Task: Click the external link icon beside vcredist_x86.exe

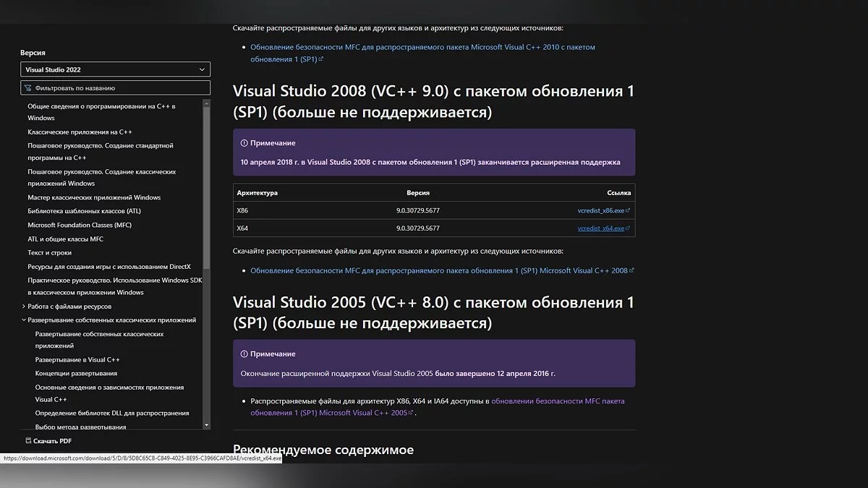Action: point(628,211)
